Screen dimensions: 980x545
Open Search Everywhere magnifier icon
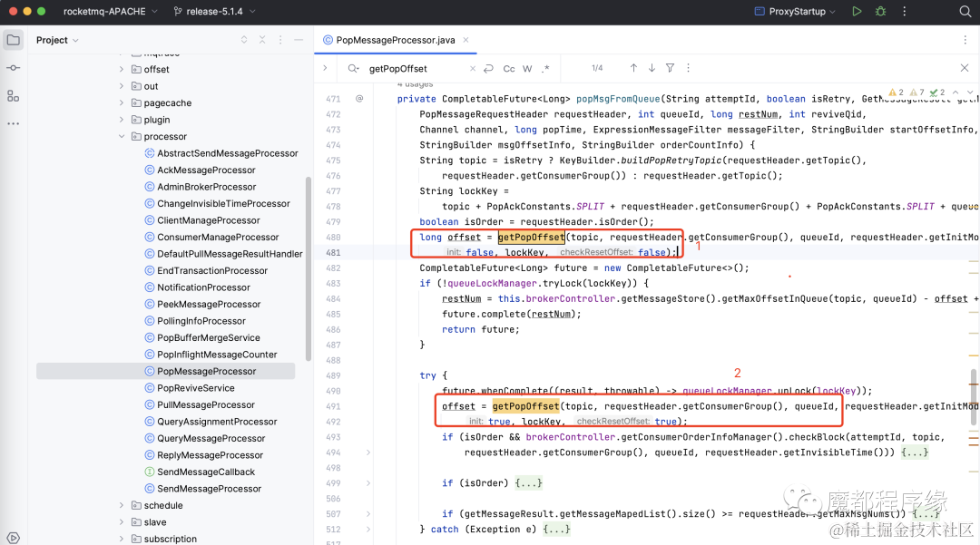(x=965, y=11)
